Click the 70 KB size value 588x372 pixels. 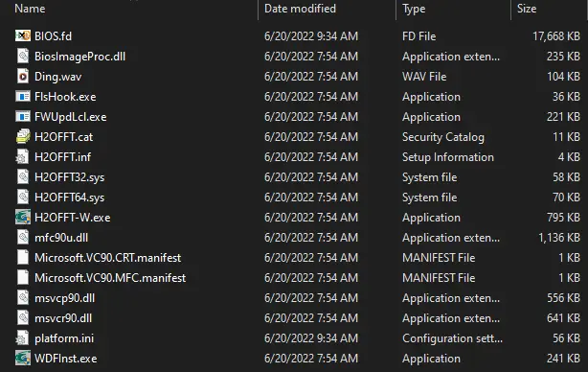[566, 198]
